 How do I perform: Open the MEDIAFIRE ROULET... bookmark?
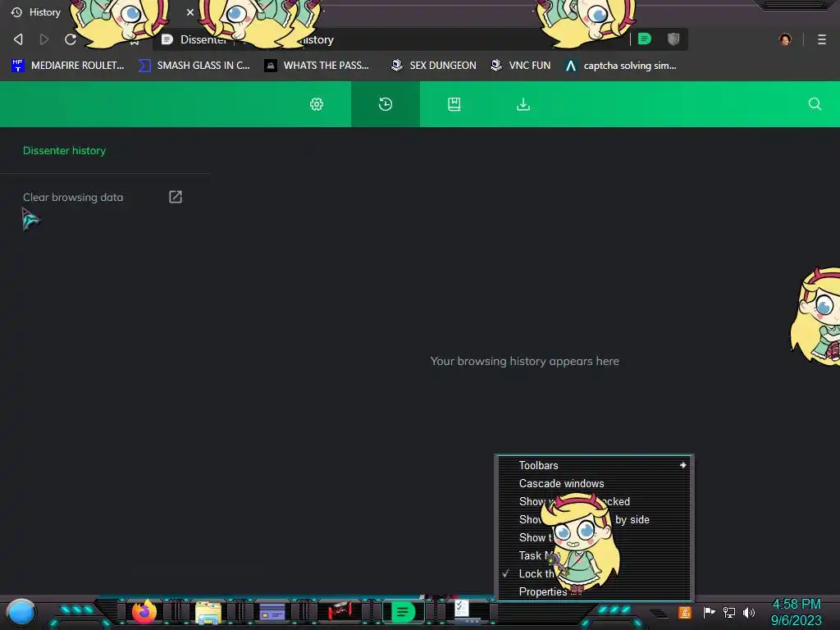coord(67,66)
